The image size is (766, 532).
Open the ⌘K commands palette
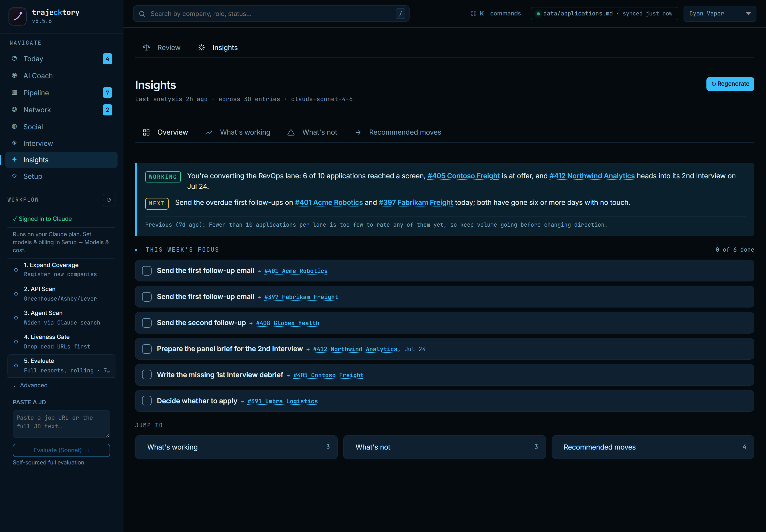pos(495,14)
